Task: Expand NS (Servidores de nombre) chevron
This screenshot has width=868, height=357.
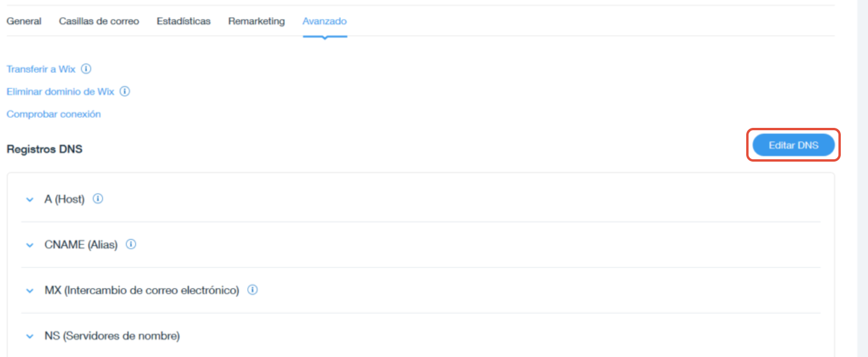Action: [x=30, y=336]
